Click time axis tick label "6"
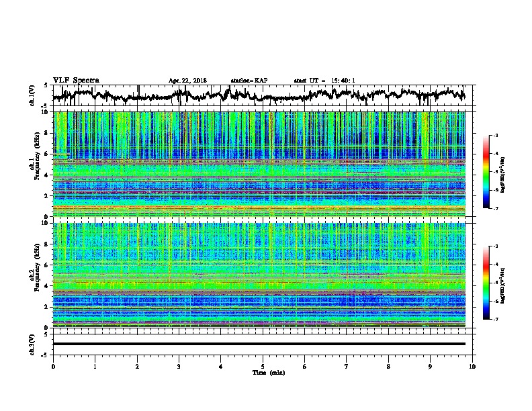This screenshot has height=411, width=532. 305,367
